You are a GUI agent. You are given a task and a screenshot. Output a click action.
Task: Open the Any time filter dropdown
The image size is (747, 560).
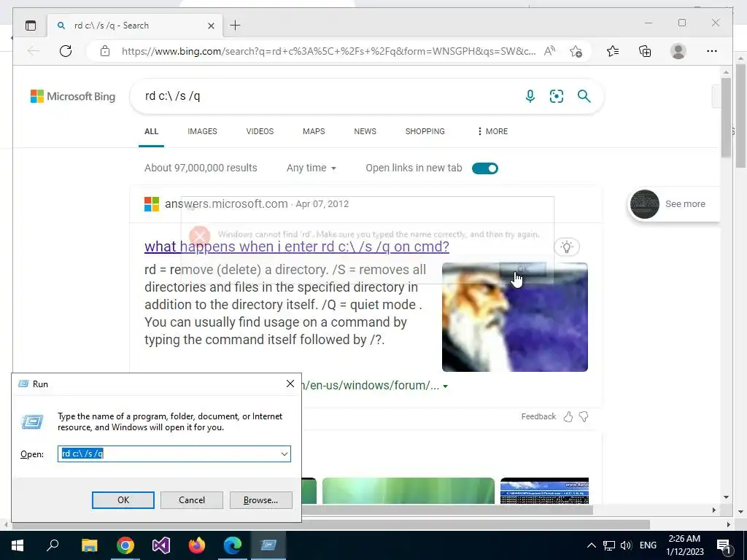(311, 168)
